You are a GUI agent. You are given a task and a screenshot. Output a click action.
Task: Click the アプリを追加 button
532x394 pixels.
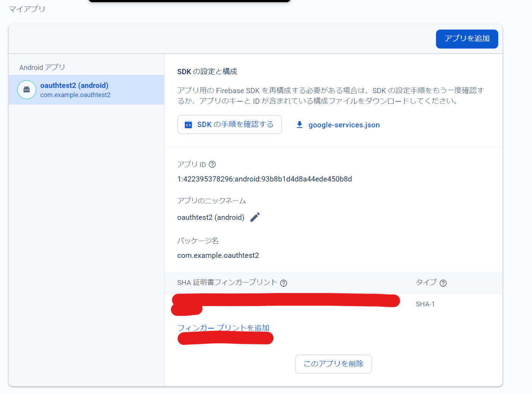coord(467,39)
